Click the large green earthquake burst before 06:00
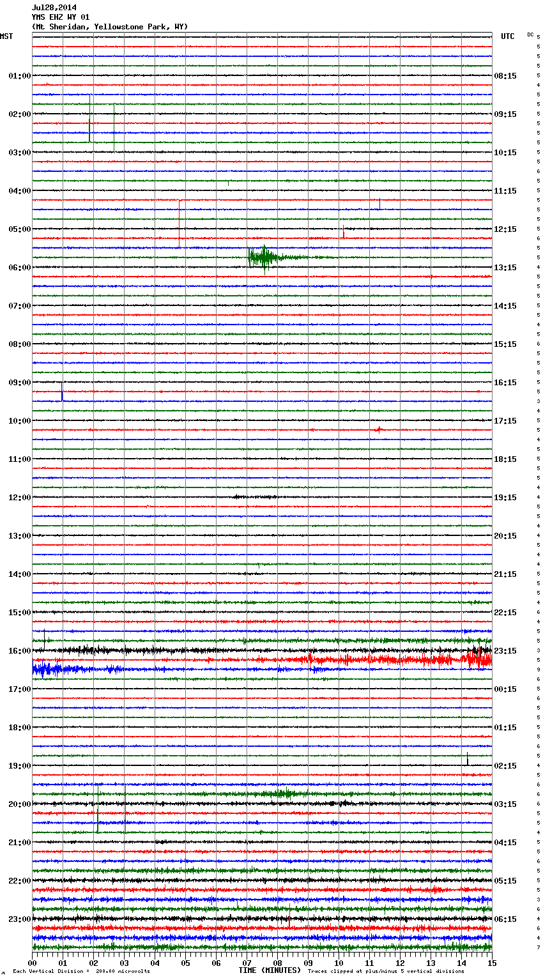 click(262, 257)
